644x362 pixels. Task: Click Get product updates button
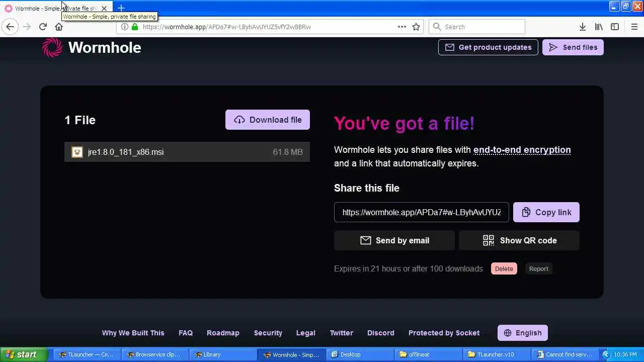488,47
